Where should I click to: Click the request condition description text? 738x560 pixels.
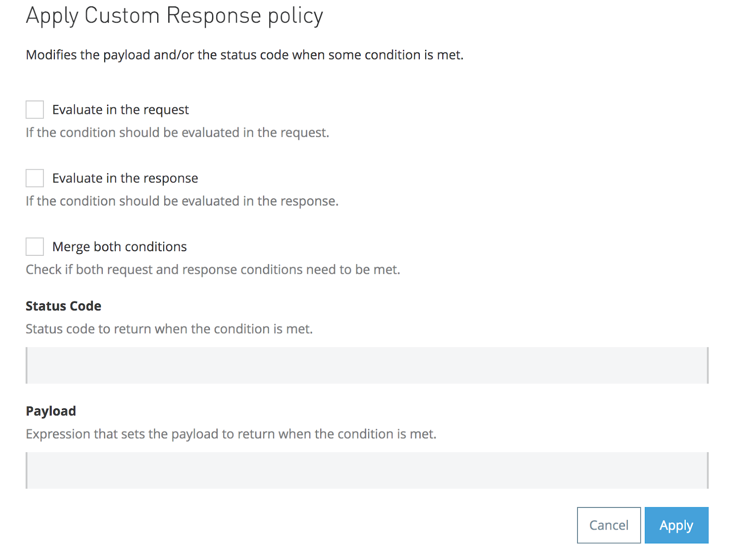[178, 132]
